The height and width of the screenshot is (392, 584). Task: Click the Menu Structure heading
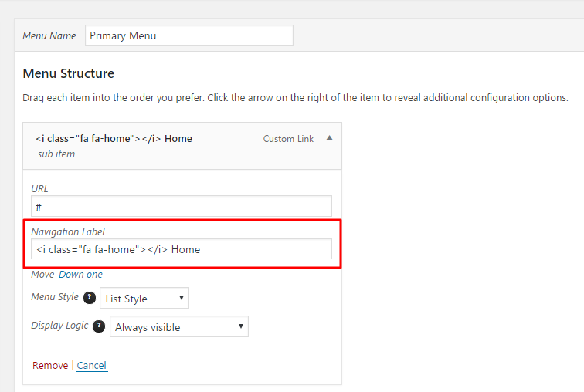click(69, 74)
